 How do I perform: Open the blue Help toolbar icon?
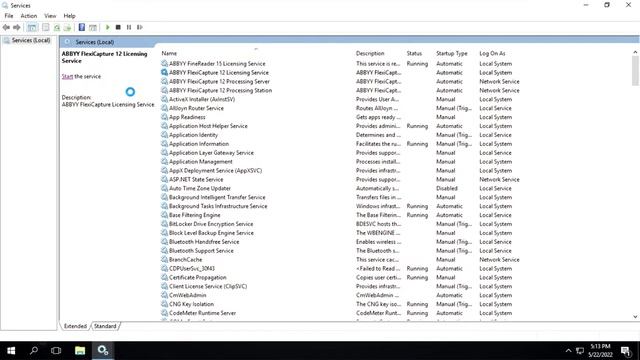82,27
